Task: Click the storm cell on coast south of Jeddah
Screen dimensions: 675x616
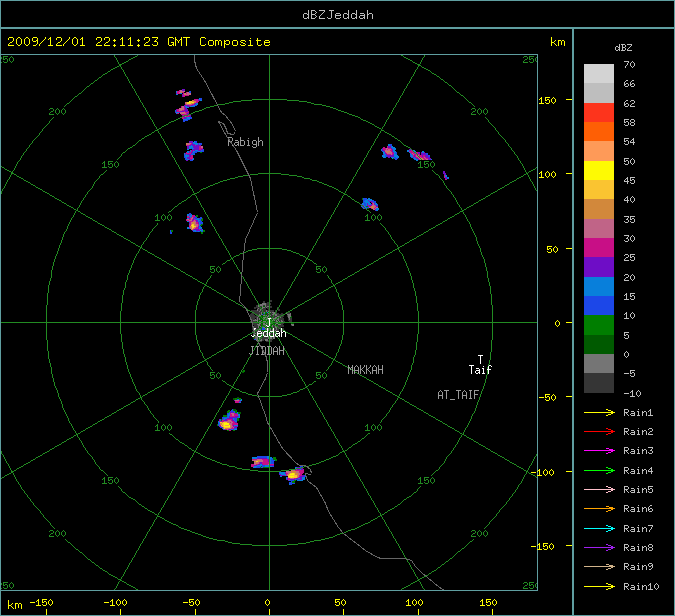Action: (294, 475)
